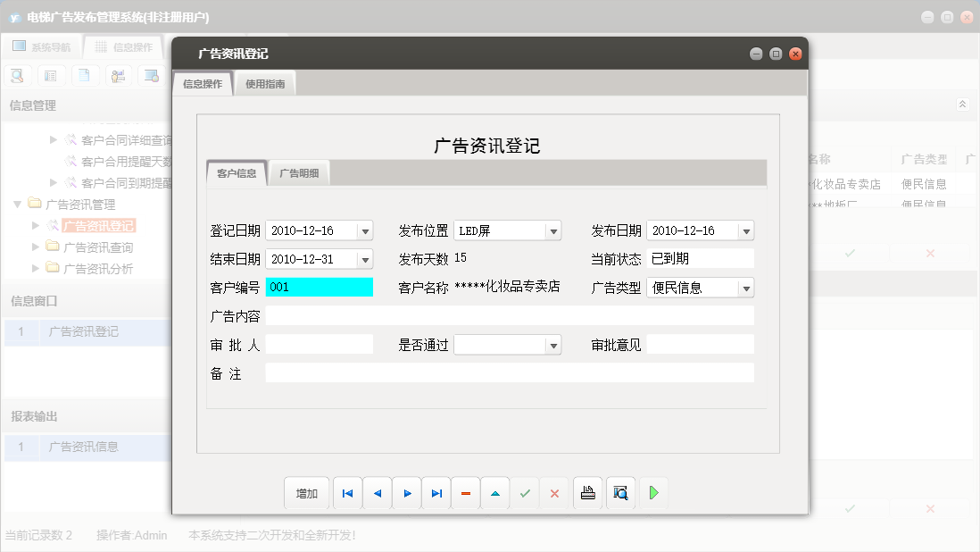
Task: Navigate to the first record icon
Action: pos(347,492)
